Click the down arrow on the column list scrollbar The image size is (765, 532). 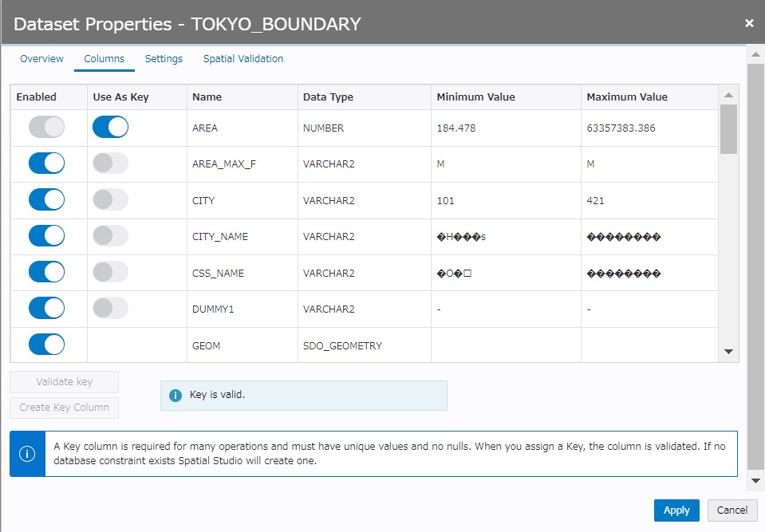tap(728, 351)
